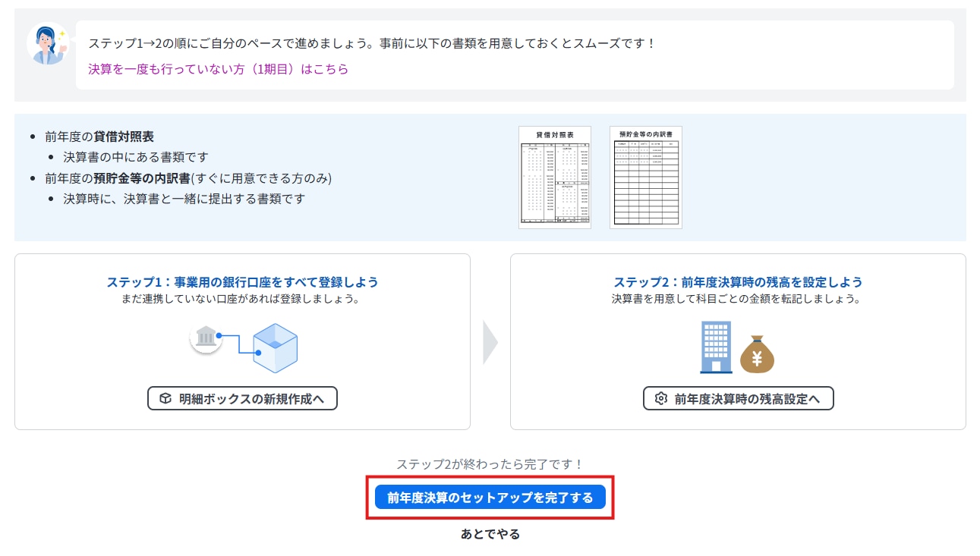This screenshot has width=980, height=556.
Task: Go to 明細ボックスの新規作成へ
Action: pos(242,398)
